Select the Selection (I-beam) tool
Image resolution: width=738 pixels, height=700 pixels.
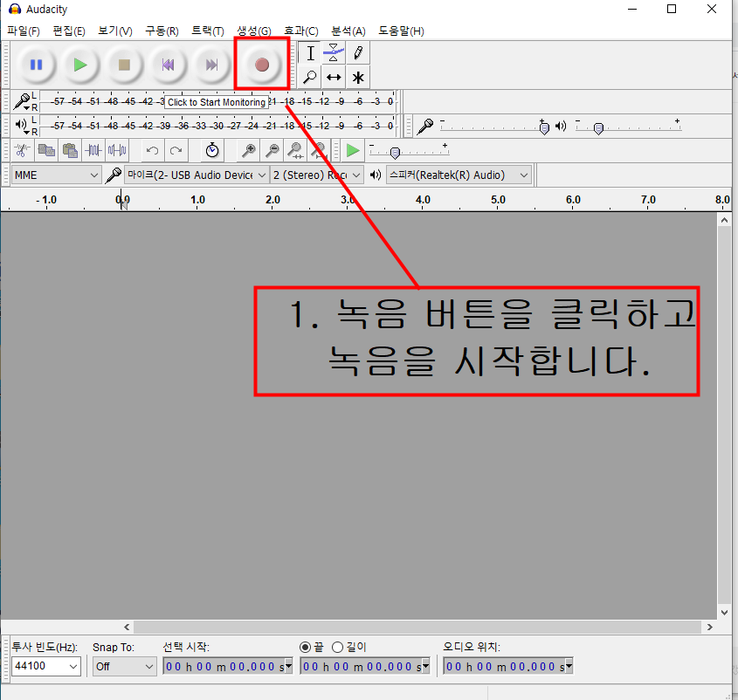(x=310, y=53)
